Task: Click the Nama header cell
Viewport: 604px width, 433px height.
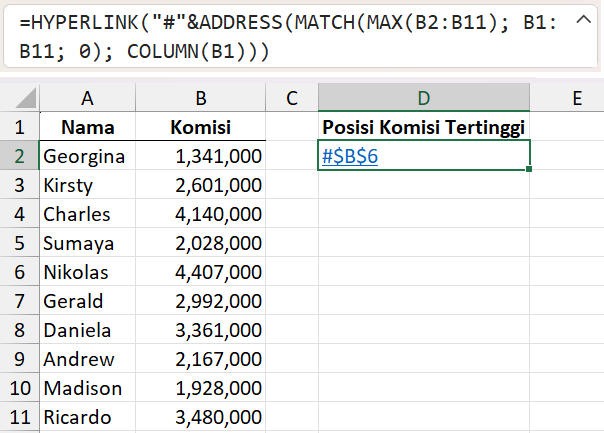Action: [x=88, y=127]
